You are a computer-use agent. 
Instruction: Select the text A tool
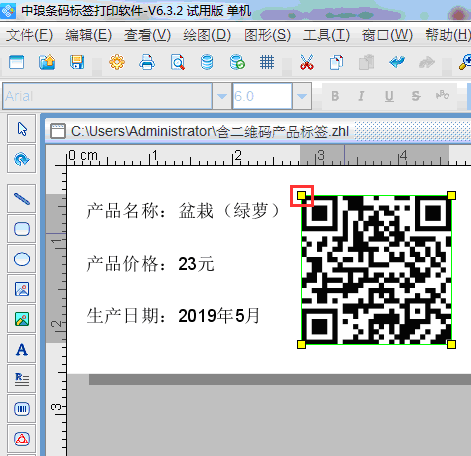[x=22, y=349]
